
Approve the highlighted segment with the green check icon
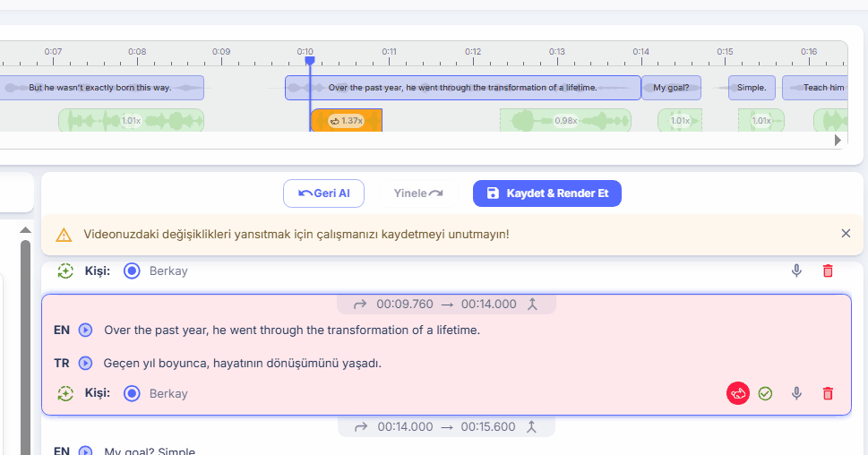[765, 393]
